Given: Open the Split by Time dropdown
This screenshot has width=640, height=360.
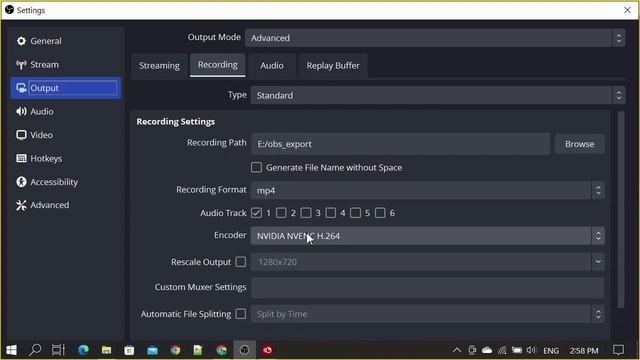Looking at the screenshot, I should 428,313.
